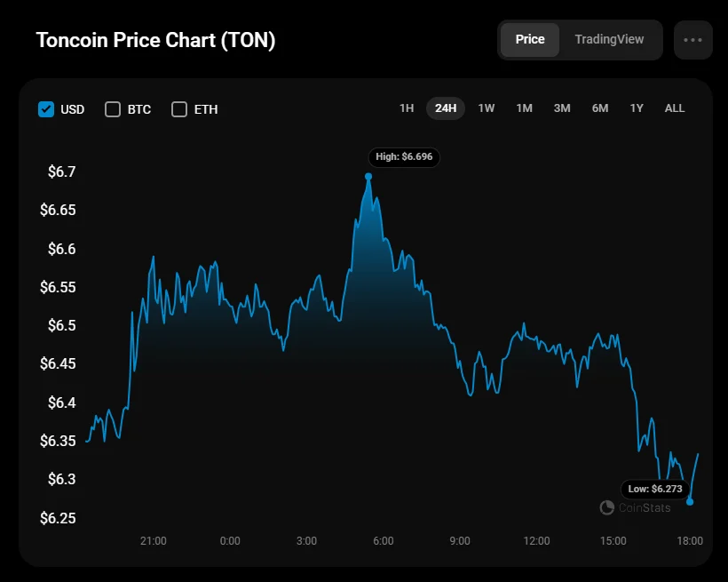728x582 pixels.
Task: Uncheck the USD currency checkbox
Action: coord(47,109)
